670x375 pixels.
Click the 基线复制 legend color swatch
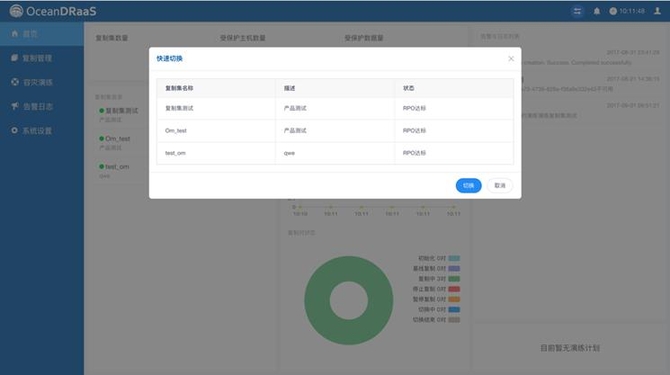tap(454, 268)
